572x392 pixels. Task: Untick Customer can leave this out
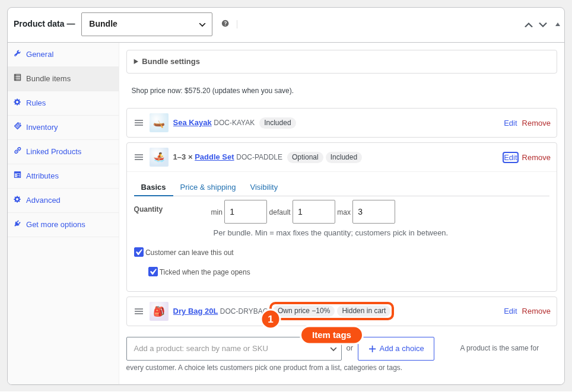point(139,252)
